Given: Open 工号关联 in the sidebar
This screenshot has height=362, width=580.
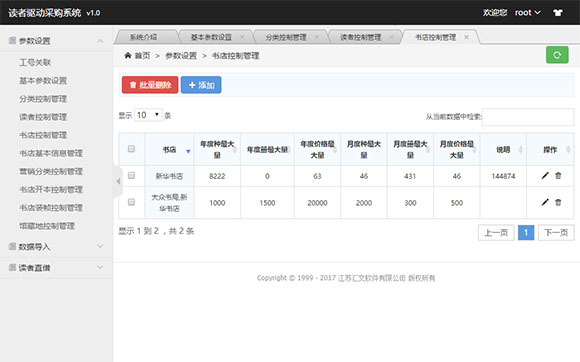Looking at the screenshot, I should tap(35, 62).
